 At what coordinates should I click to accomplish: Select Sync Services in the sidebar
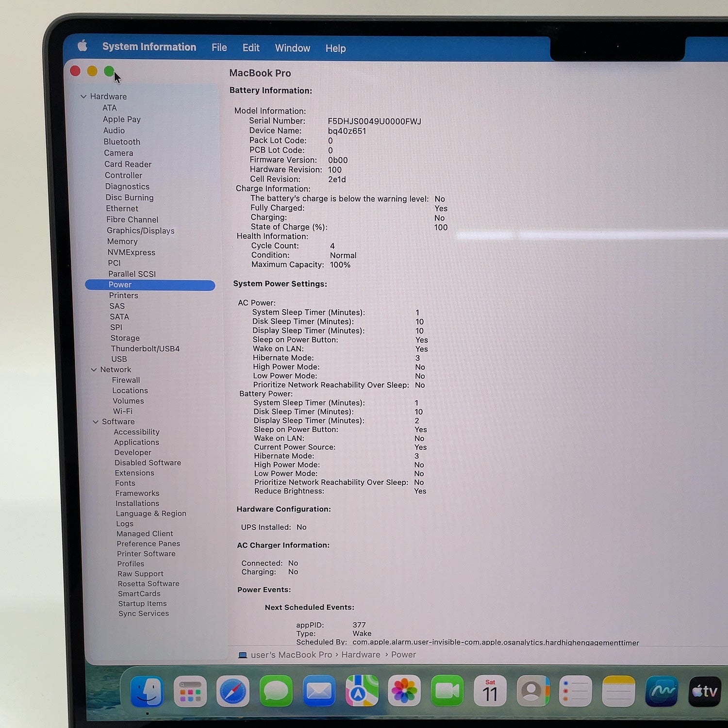pyautogui.click(x=144, y=613)
